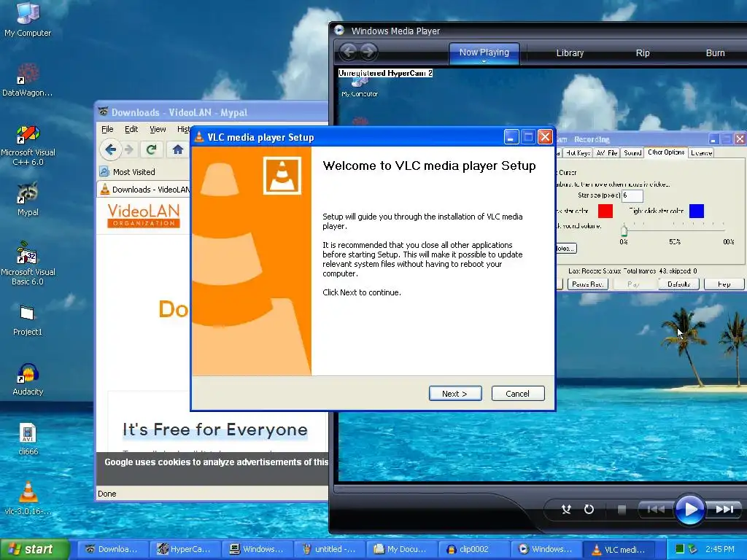Open Edit menu in Mypal

click(x=131, y=129)
